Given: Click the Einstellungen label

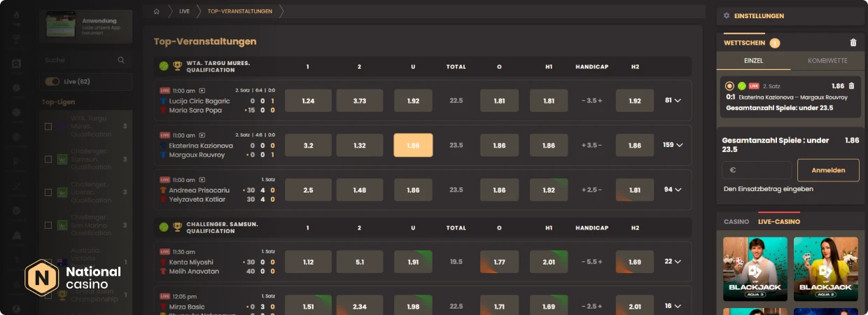Looking at the screenshot, I should click(x=759, y=15).
